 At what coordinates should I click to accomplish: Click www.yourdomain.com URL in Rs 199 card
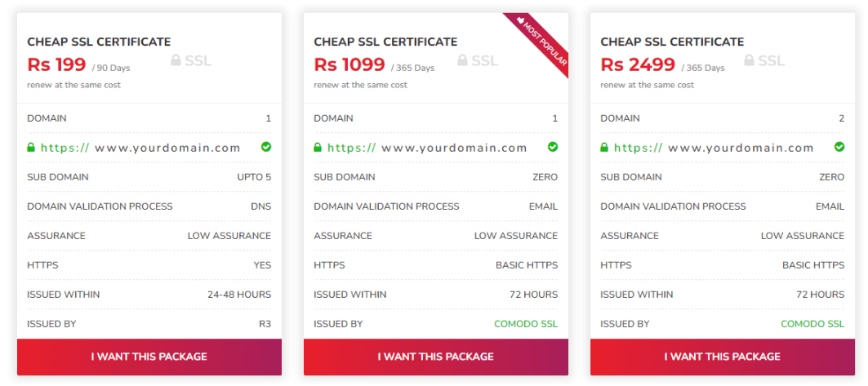pyautogui.click(x=167, y=148)
